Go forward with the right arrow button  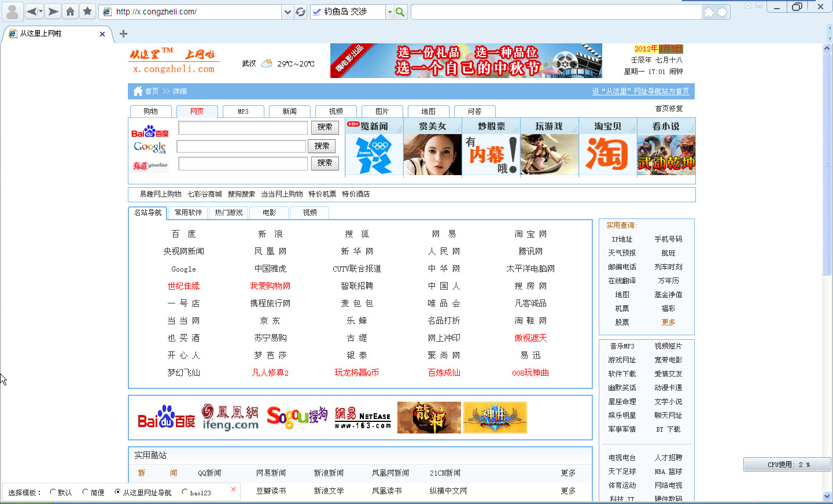point(53,11)
